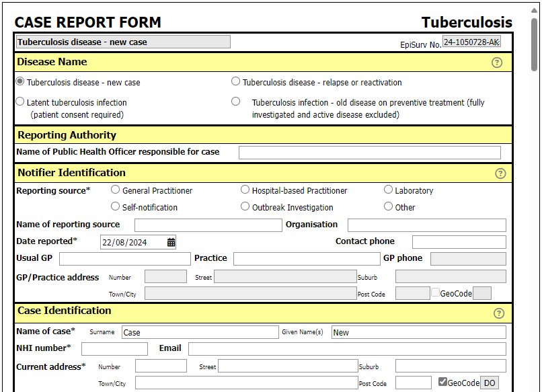Select Latent tuberculosis infection option
Viewport: 542px width, 392px height.
pyautogui.click(x=20, y=102)
